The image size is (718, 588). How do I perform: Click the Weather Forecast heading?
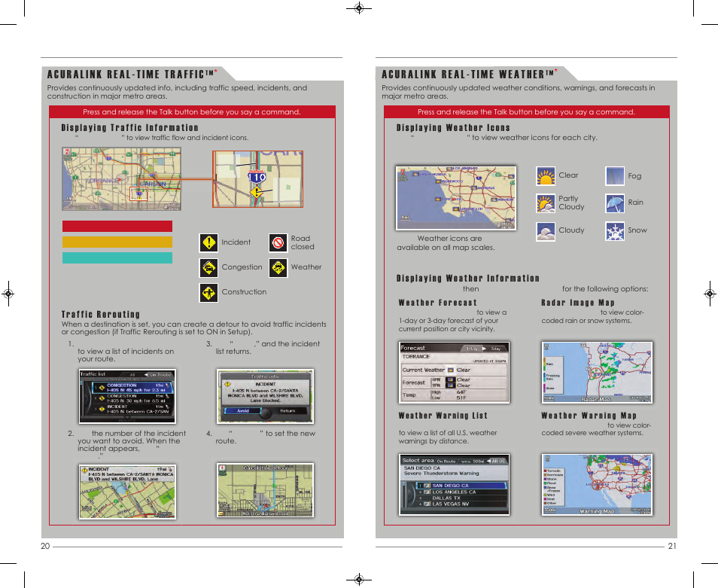pyautogui.click(x=438, y=303)
